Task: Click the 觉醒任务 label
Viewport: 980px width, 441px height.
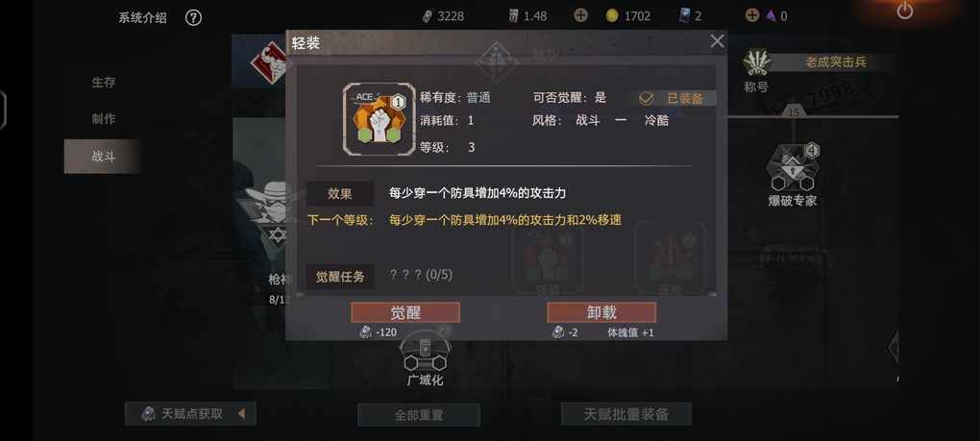Action: click(x=339, y=277)
